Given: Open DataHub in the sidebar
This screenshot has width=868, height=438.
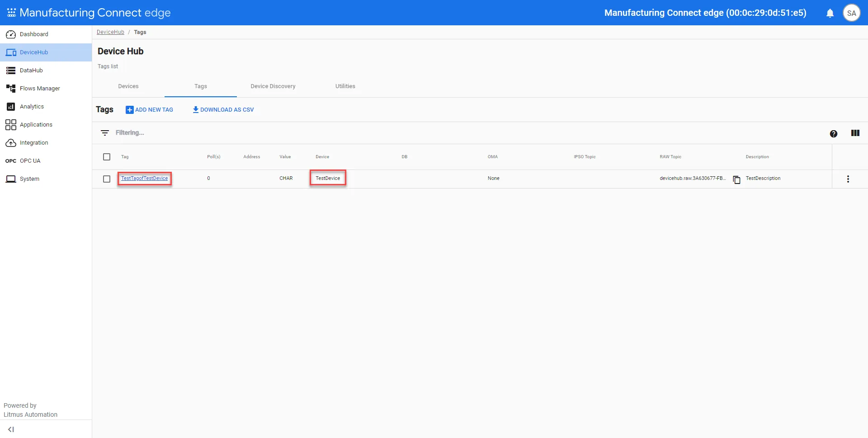Looking at the screenshot, I should 46,71.
